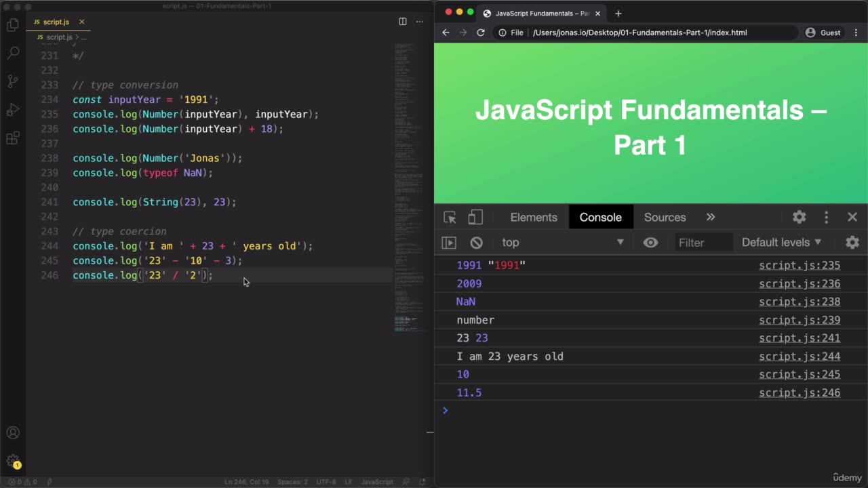Screen dimensions: 868x488
Task: Switch to the Elements tab
Action: (534, 217)
